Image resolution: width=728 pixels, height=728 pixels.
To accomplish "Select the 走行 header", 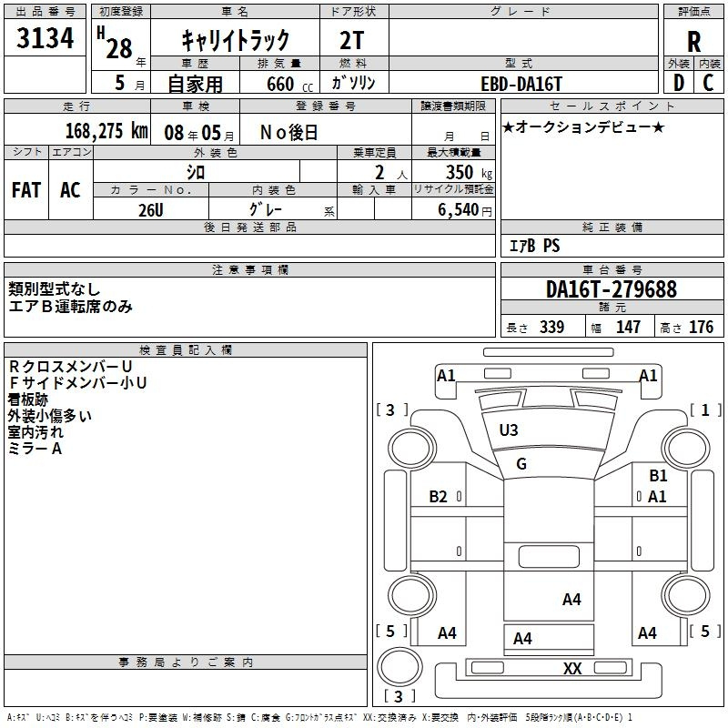I will point(77,106).
